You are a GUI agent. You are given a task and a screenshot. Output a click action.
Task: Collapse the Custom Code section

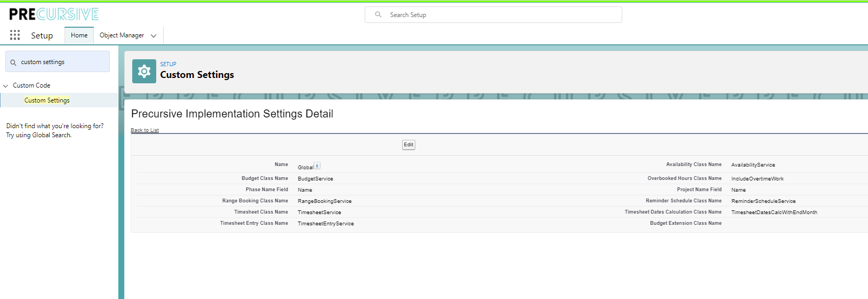coord(6,86)
